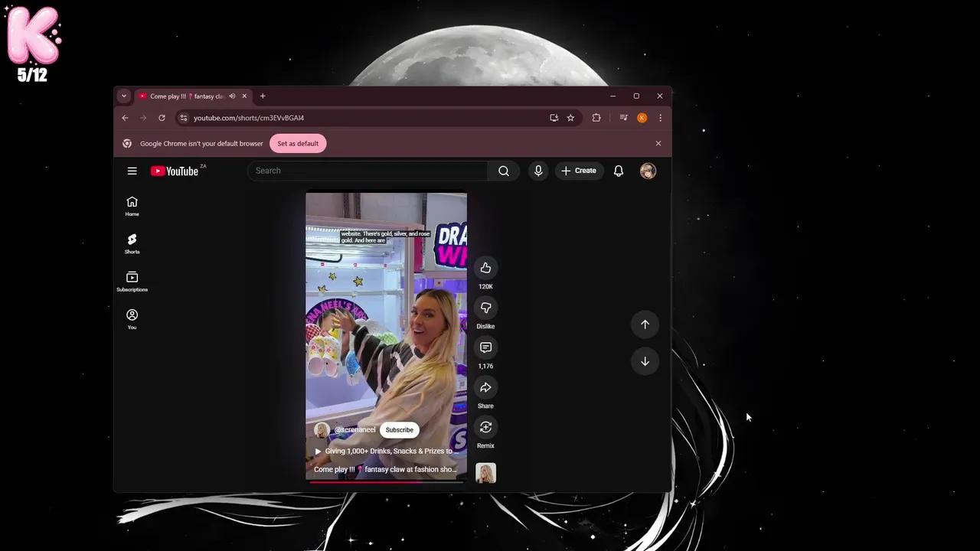The image size is (980, 551).
Task: Open the Remix icon
Action: click(x=485, y=427)
